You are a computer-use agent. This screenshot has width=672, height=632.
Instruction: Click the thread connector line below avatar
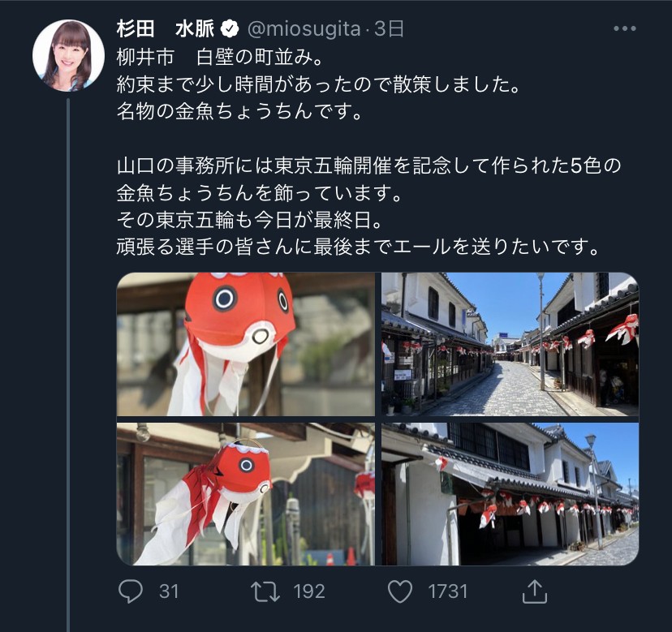[x=68, y=365]
